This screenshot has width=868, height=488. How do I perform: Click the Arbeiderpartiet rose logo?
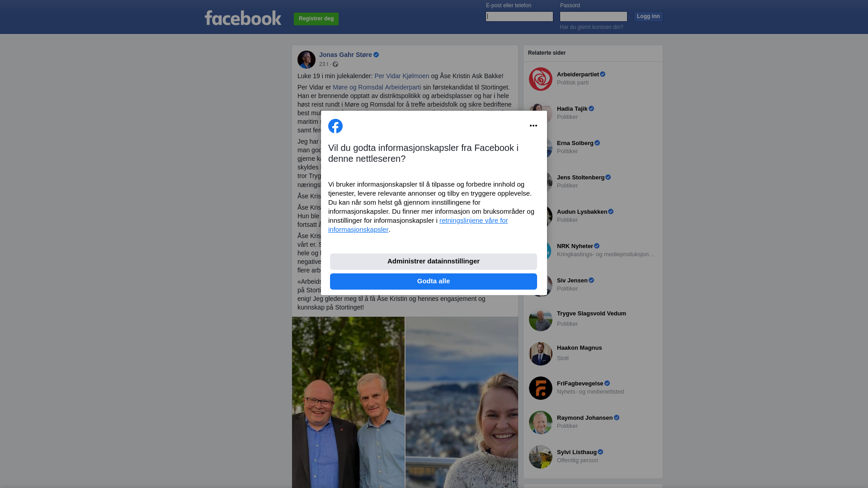click(541, 79)
